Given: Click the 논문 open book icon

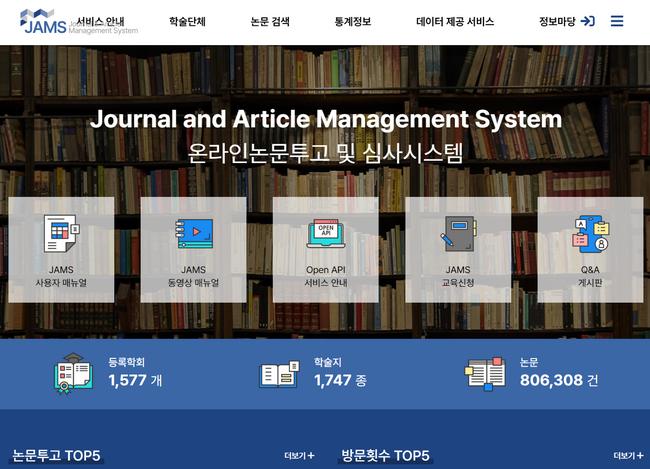Looking at the screenshot, I should click(x=485, y=373).
